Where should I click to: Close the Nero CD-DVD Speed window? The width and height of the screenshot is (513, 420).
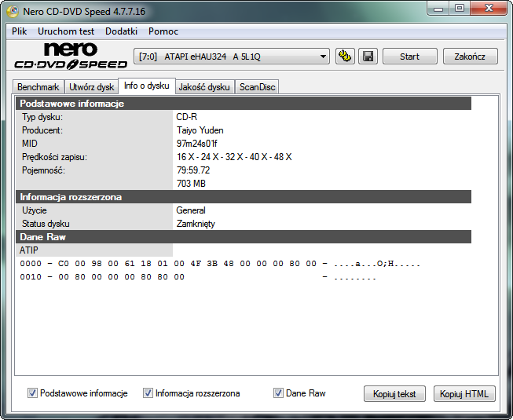[489, 9]
